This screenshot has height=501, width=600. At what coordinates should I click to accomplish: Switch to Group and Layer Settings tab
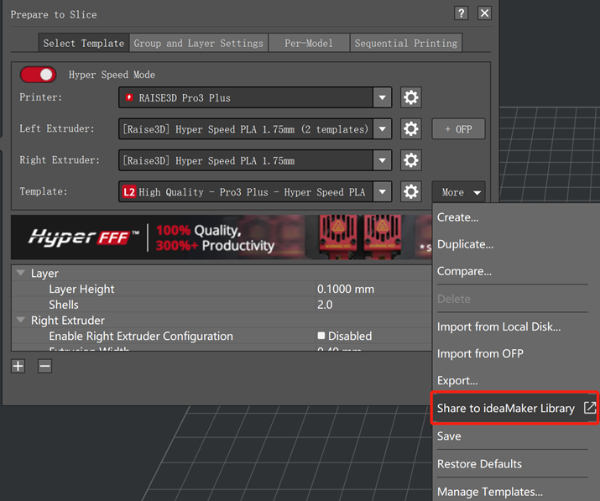point(199,43)
